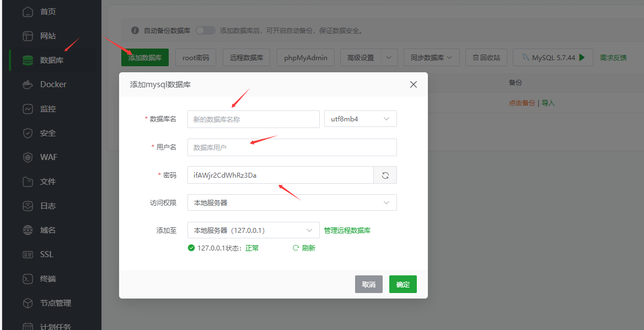
Task: Click the 监控 monitoring icon in sidebar
Action: click(28, 109)
